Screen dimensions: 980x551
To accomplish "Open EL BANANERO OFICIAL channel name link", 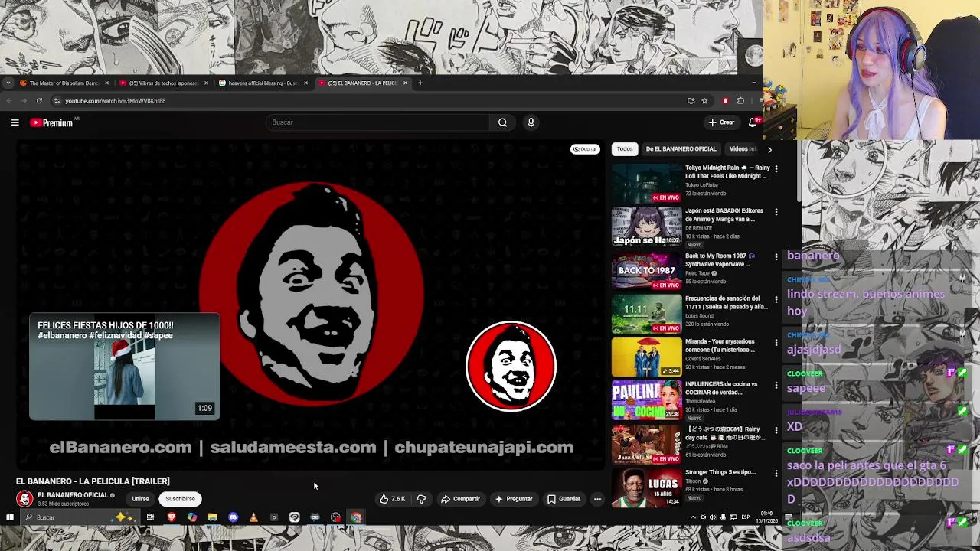I will click(x=73, y=495).
